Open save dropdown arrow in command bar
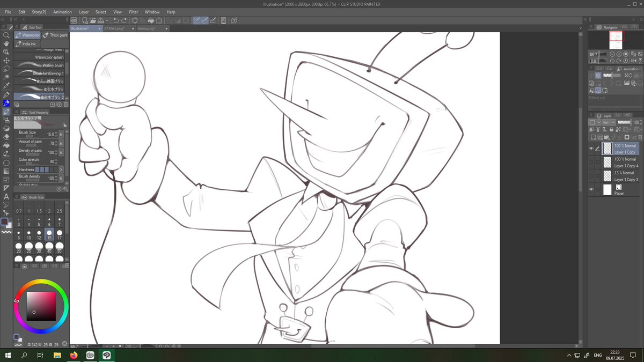 pyautogui.click(x=108, y=20)
